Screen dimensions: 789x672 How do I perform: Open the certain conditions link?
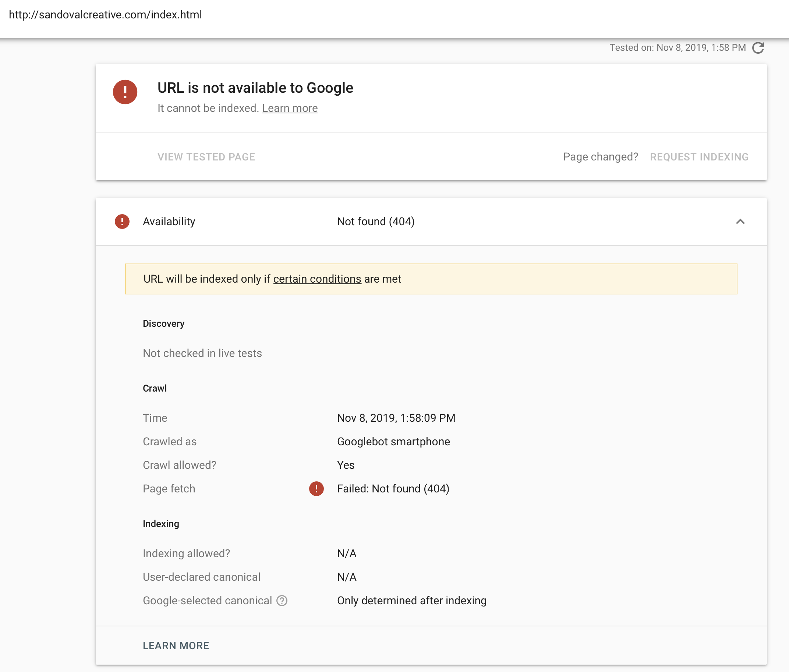tap(317, 279)
